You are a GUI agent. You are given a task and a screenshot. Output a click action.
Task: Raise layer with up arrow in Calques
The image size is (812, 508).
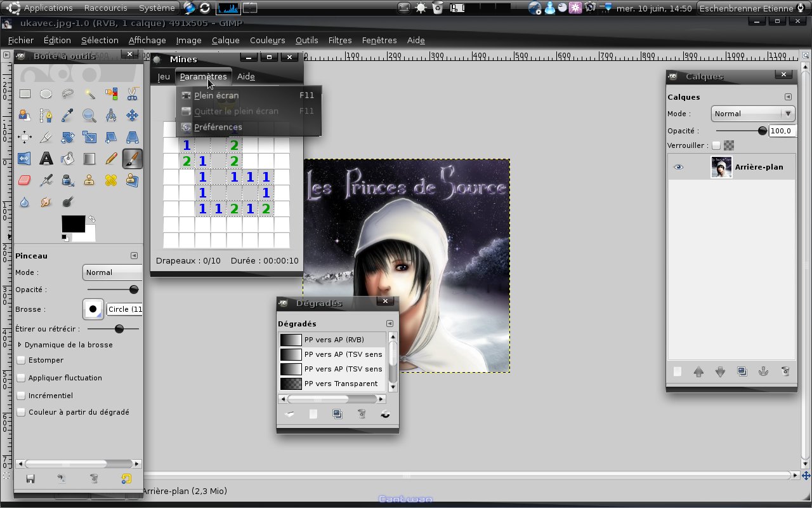click(x=698, y=372)
